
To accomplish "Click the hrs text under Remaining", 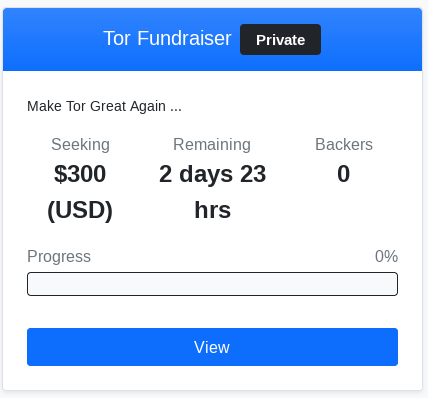I will coord(213,210).
